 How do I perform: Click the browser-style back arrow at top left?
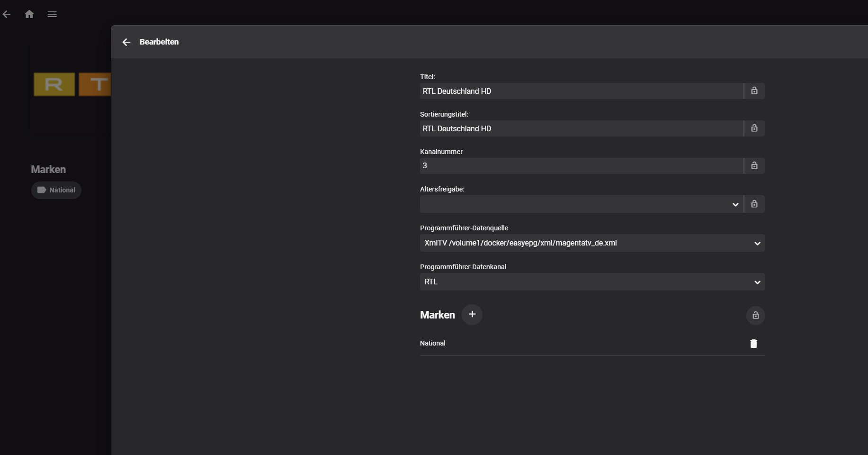point(7,14)
